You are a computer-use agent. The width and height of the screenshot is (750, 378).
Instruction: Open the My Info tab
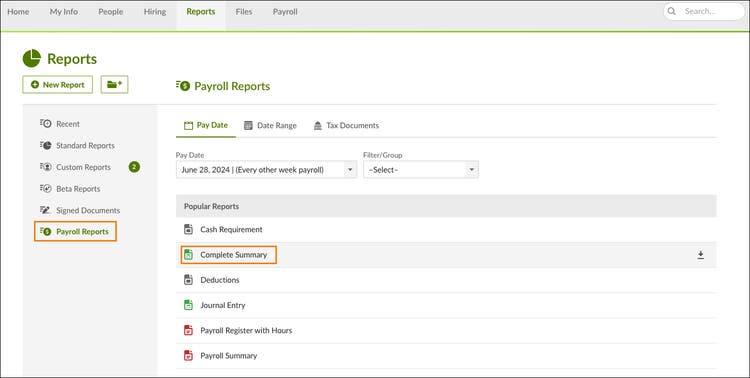64,11
